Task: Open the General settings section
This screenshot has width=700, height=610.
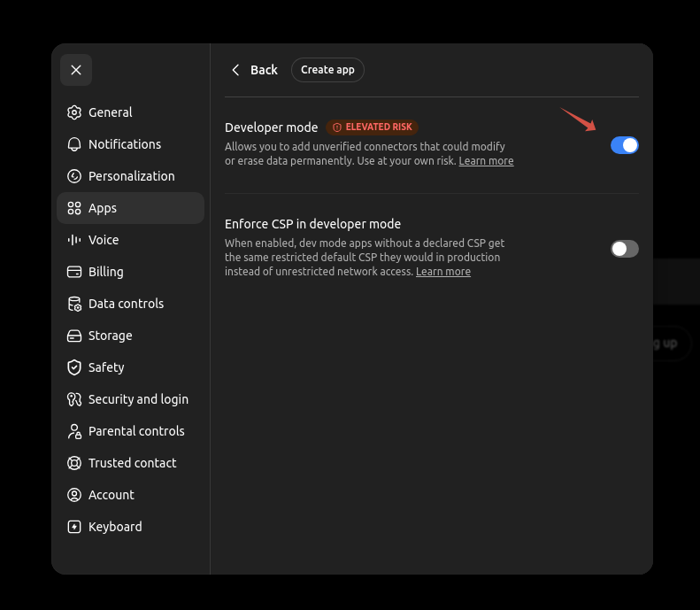Action: (130, 112)
